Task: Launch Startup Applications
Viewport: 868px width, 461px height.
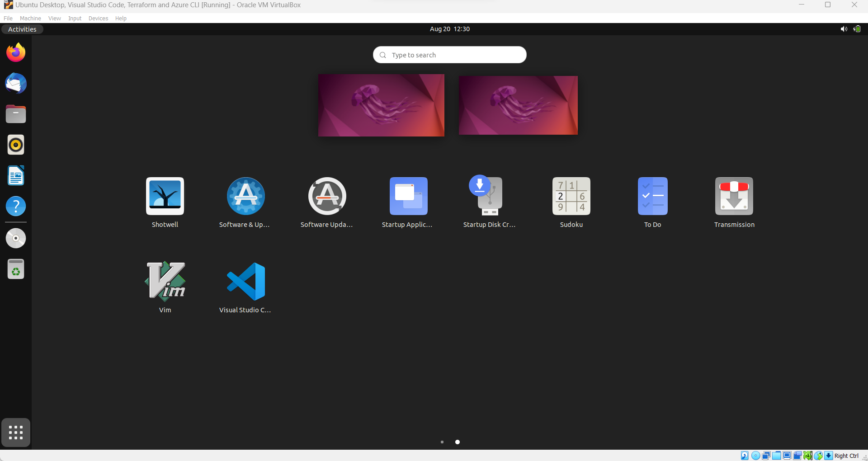Action: point(408,197)
